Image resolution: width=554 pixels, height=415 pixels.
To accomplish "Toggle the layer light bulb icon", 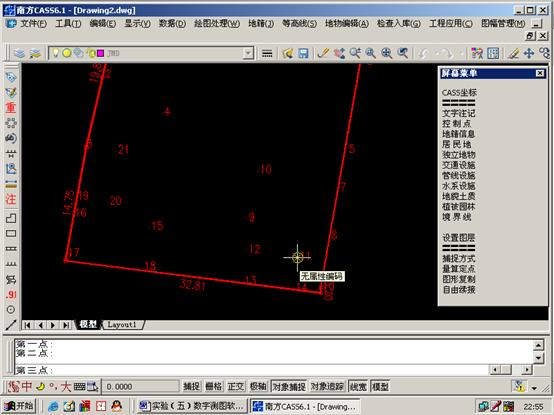I will coord(55,53).
